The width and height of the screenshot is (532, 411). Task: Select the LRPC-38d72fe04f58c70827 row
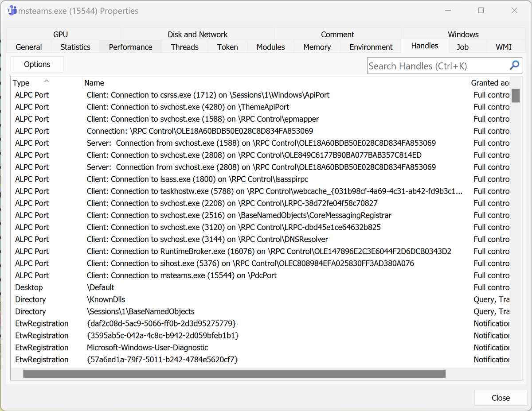click(x=260, y=203)
